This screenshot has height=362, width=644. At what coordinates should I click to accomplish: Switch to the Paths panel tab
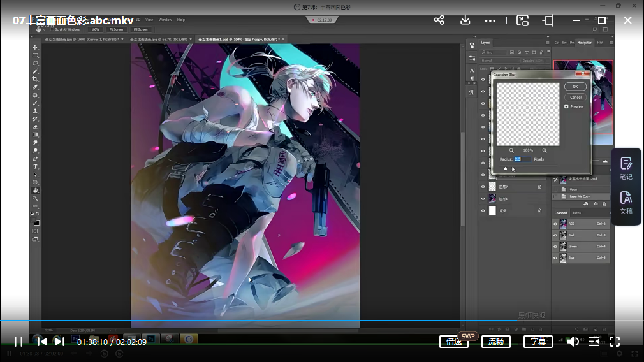(577, 213)
